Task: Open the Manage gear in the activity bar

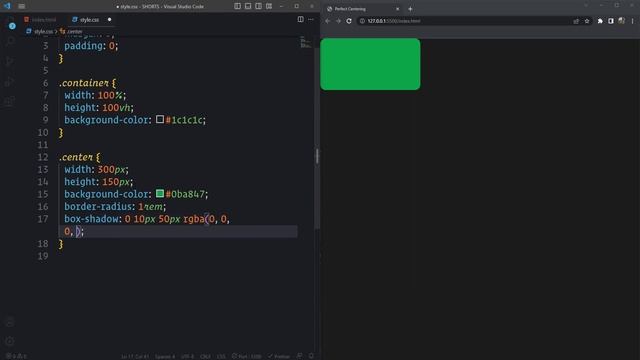Action: pyautogui.click(x=11, y=341)
